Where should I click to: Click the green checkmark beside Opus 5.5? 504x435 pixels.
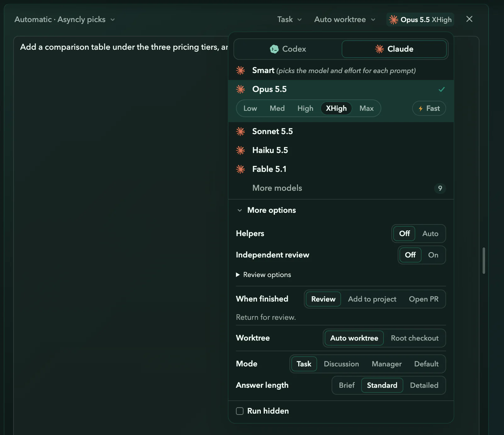(x=442, y=89)
